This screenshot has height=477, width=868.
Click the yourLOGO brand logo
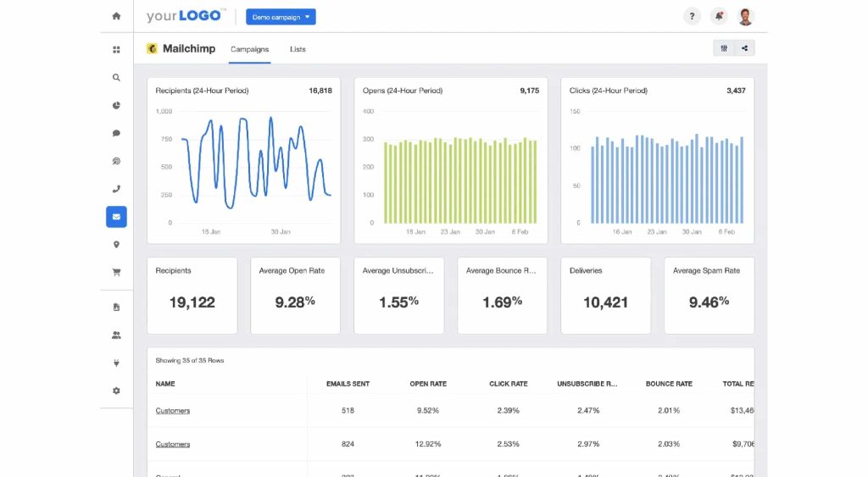click(x=186, y=16)
